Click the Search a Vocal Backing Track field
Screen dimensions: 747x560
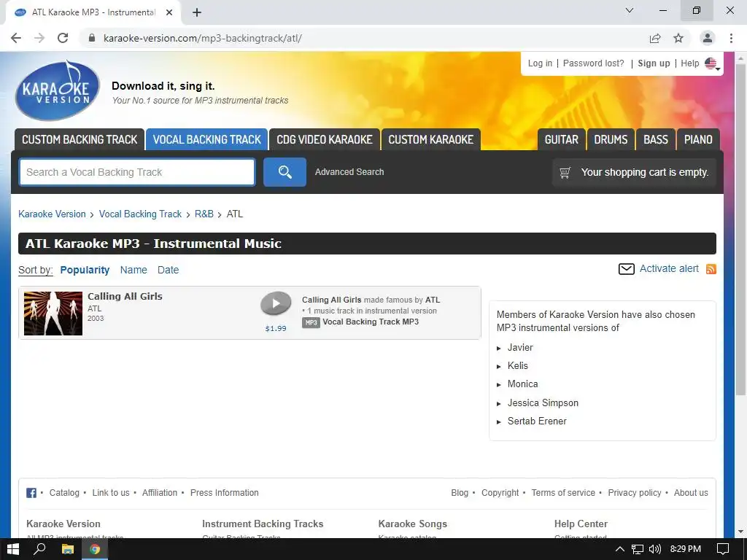coord(137,172)
